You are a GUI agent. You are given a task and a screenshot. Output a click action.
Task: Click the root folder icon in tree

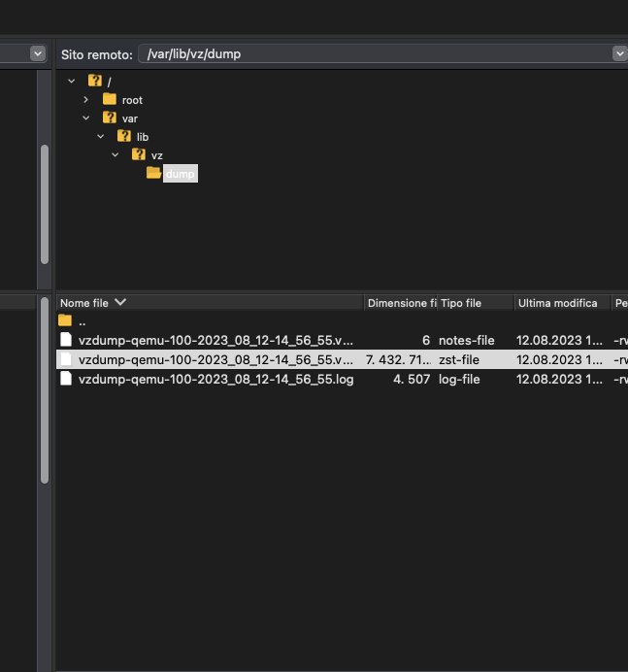(x=110, y=99)
